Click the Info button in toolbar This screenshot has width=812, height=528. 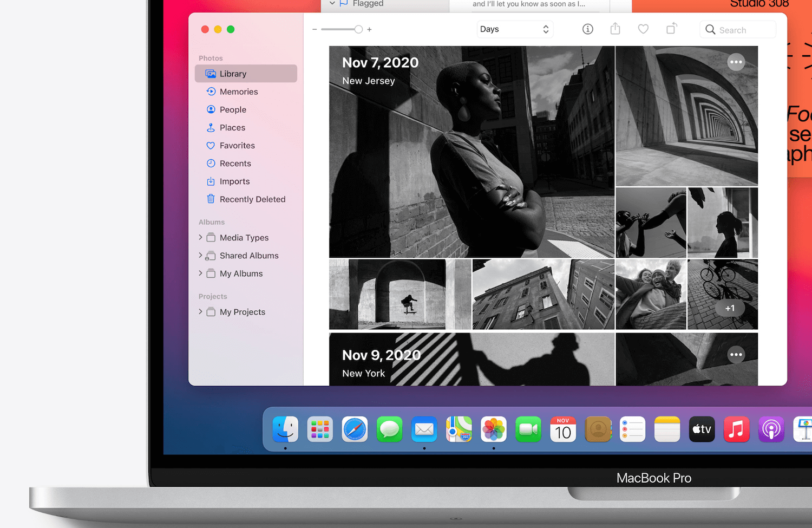587,29
